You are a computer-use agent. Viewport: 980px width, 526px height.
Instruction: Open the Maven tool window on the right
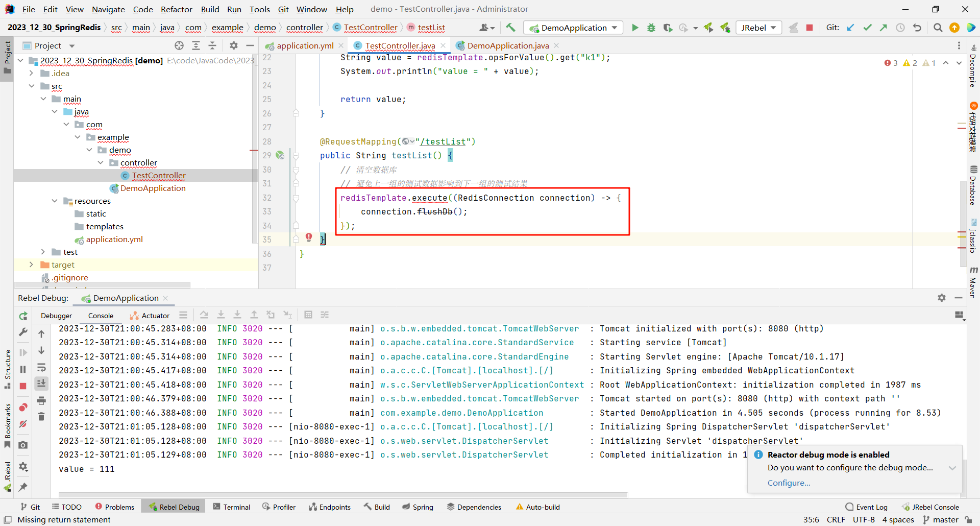click(x=973, y=282)
